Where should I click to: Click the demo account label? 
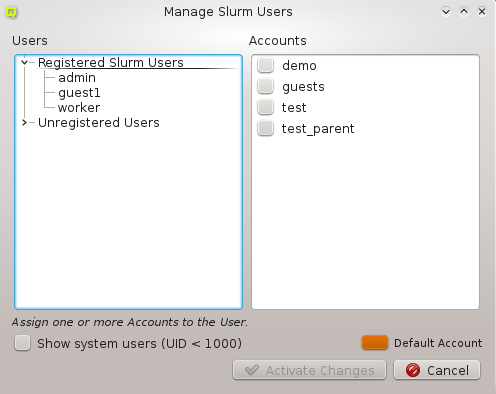coord(299,65)
